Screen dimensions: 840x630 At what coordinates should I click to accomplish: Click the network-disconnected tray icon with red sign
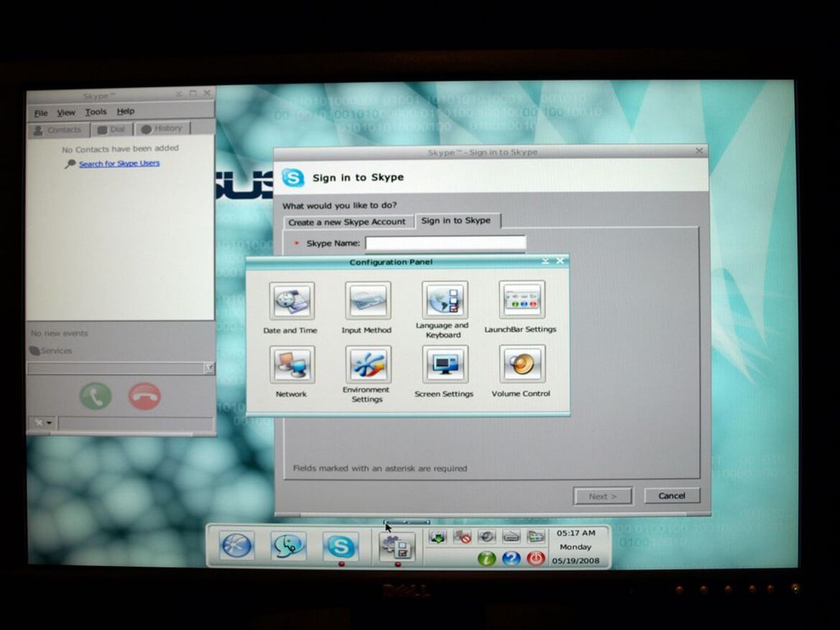pos(462,537)
